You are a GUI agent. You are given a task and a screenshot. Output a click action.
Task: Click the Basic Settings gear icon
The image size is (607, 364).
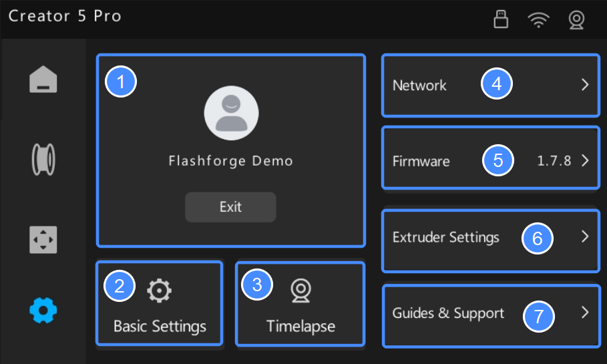coord(159,290)
